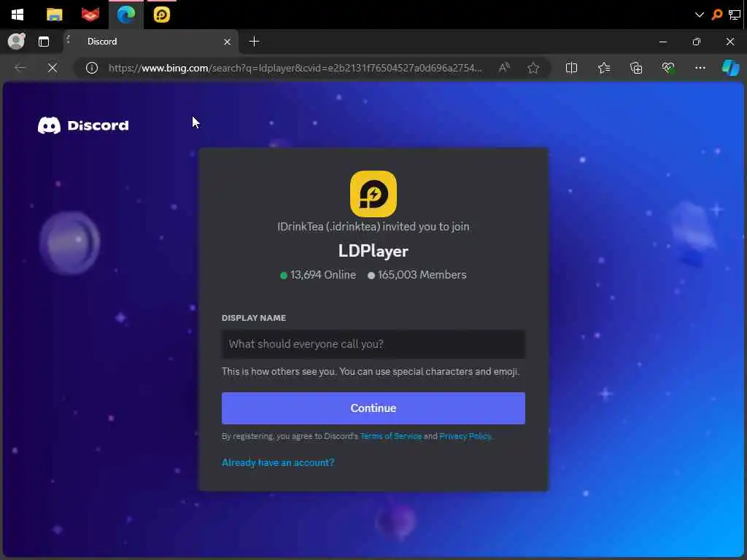Click the LDPlayer server name heading
This screenshot has width=747, height=560.
(x=373, y=251)
